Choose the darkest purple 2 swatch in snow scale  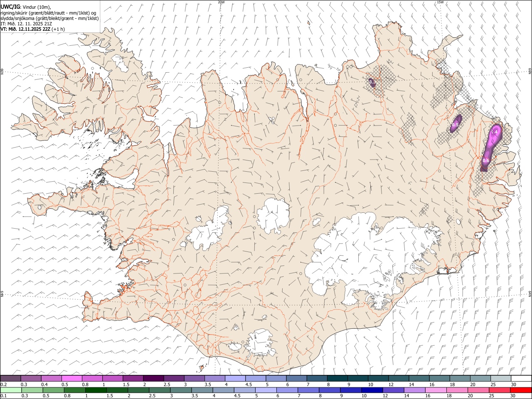(x=153, y=378)
